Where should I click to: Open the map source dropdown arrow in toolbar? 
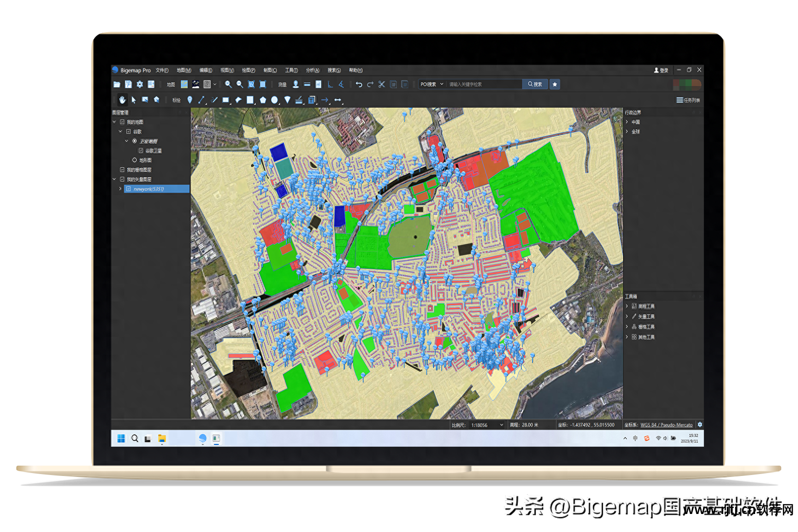[x=215, y=84]
